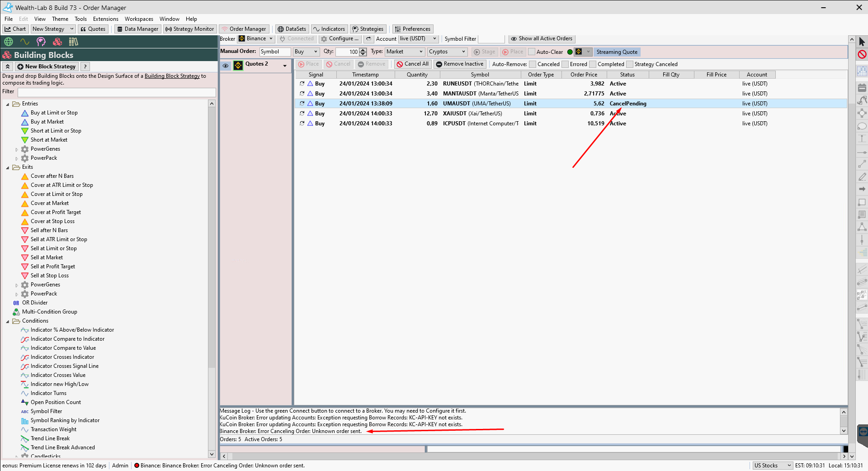The image size is (868, 471).
Task: Enable Auto-Remove Completed checkbox
Action: click(x=593, y=64)
